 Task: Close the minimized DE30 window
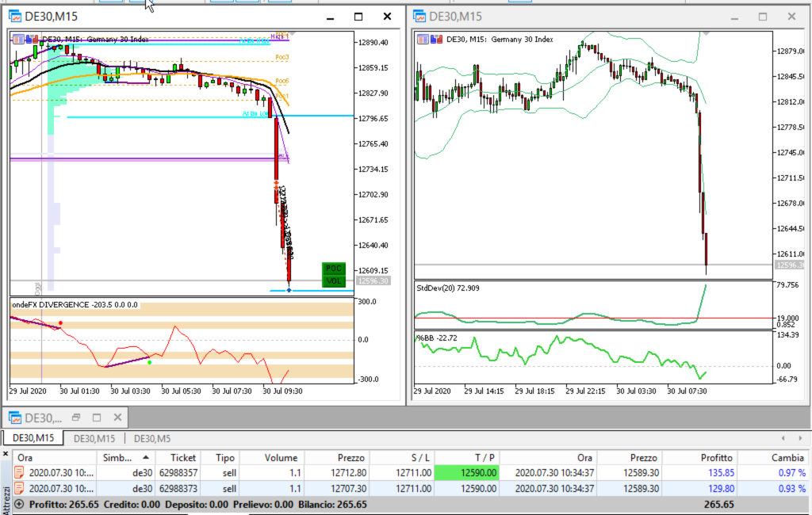point(117,418)
